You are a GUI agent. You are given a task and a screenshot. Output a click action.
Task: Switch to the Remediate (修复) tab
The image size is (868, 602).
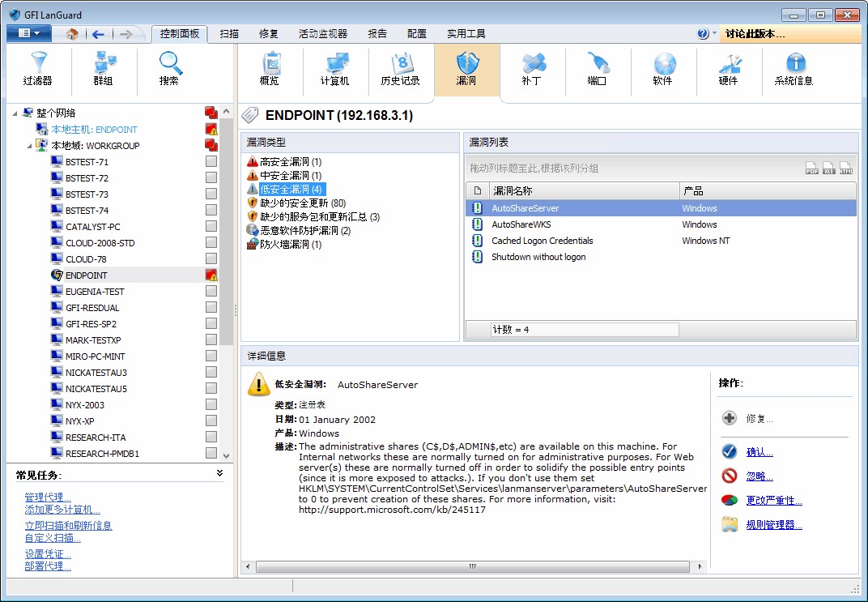(269, 34)
